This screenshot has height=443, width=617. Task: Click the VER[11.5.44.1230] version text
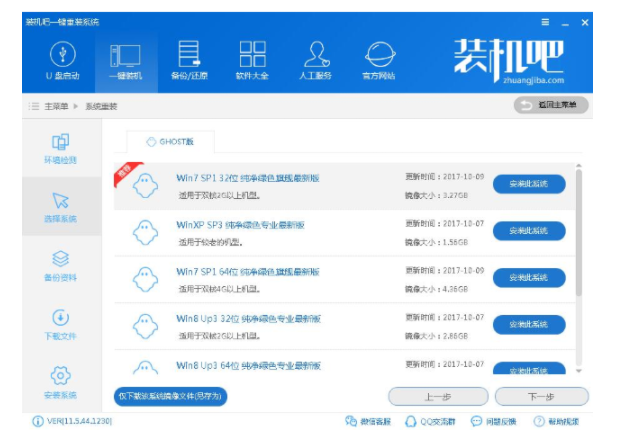pos(79,421)
